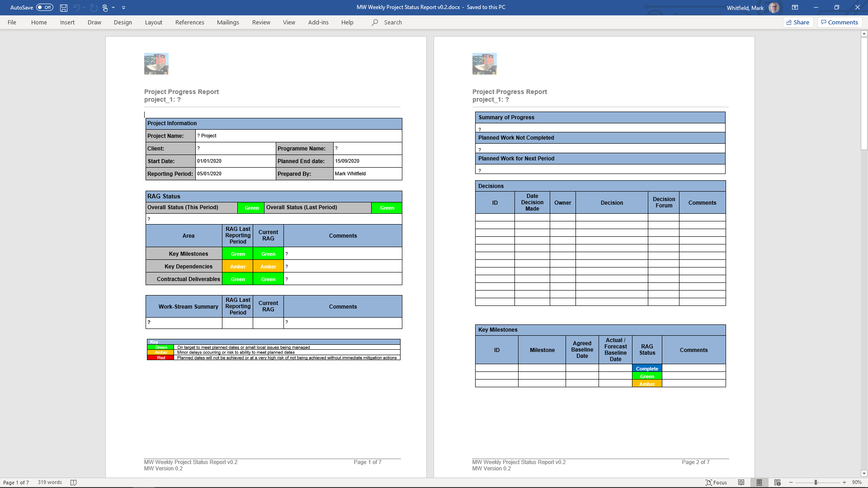Screen dimensions: 868x488
Task: Switch to Web Layout view
Action: pyautogui.click(x=777, y=483)
